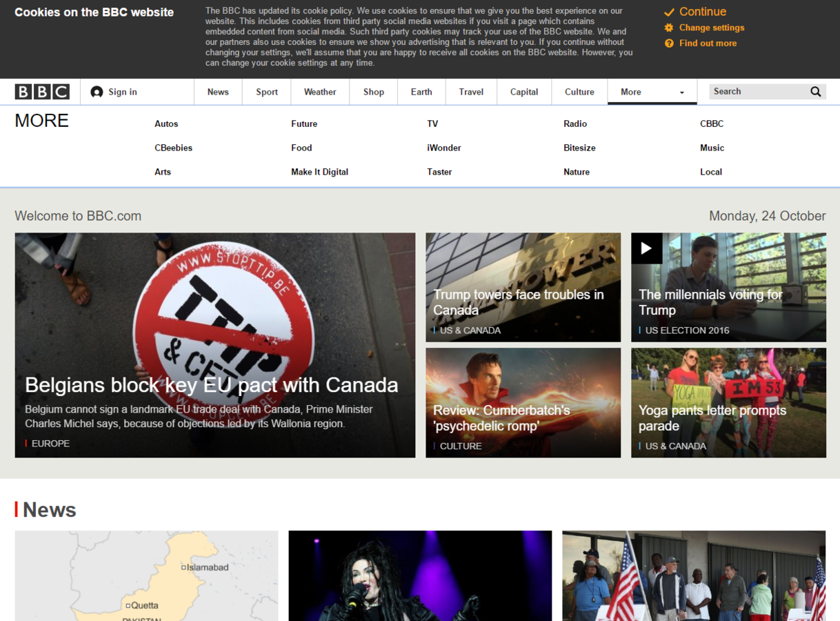Go to Radio in More menu
840x621 pixels.
(575, 124)
